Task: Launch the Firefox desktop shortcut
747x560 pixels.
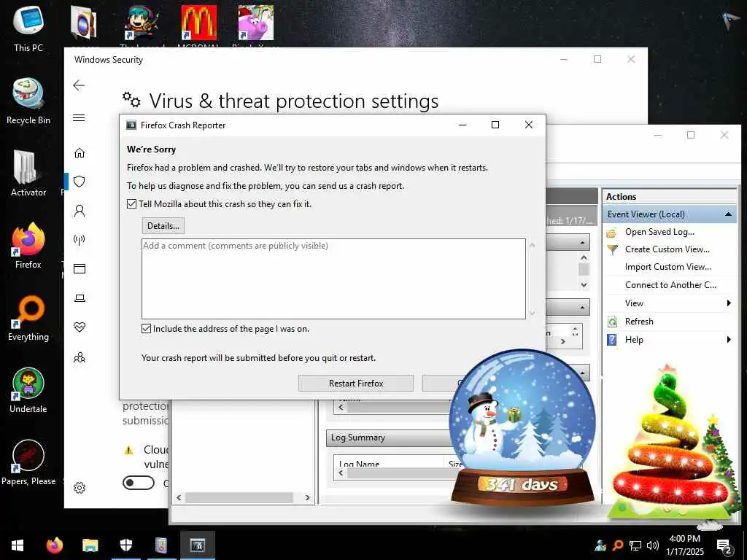Action: pos(28,246)
